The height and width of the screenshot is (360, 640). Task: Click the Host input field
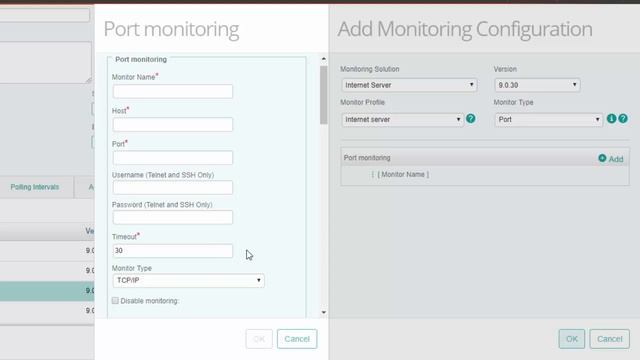173,124
